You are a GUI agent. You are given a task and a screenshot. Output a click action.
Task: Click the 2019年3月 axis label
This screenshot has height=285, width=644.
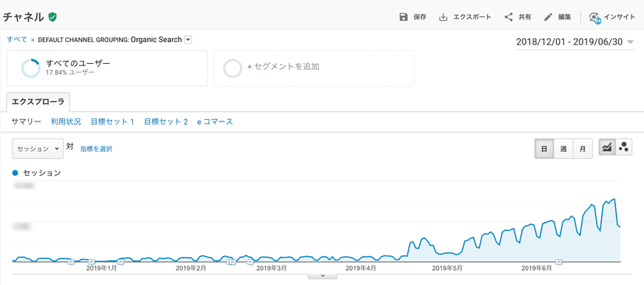pos(271,269)
